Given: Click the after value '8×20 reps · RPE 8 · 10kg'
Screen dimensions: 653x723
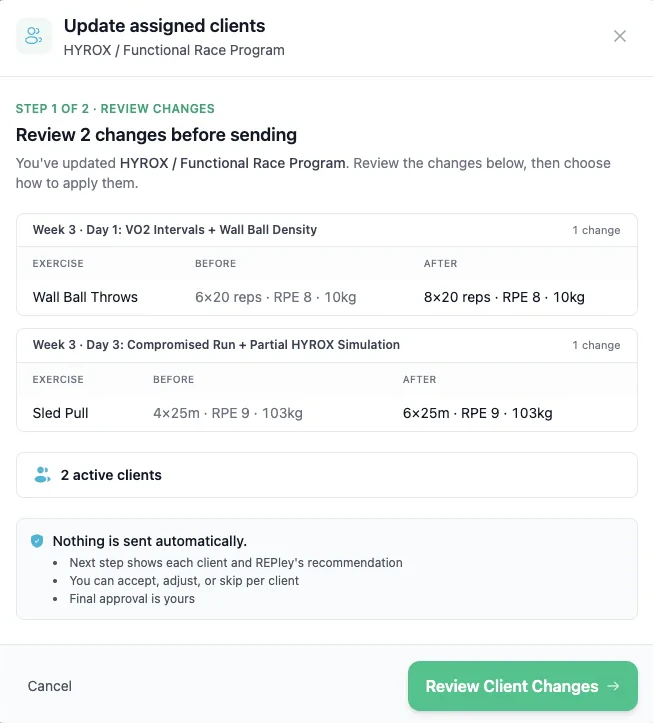Looking at the screenshot, I should pos(505,297).
